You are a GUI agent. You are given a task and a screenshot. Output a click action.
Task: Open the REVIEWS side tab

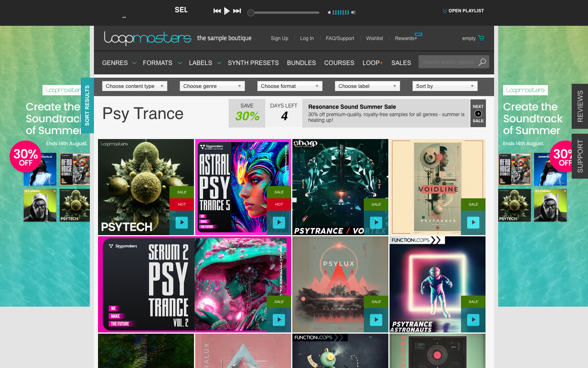[x=580, y=106]
